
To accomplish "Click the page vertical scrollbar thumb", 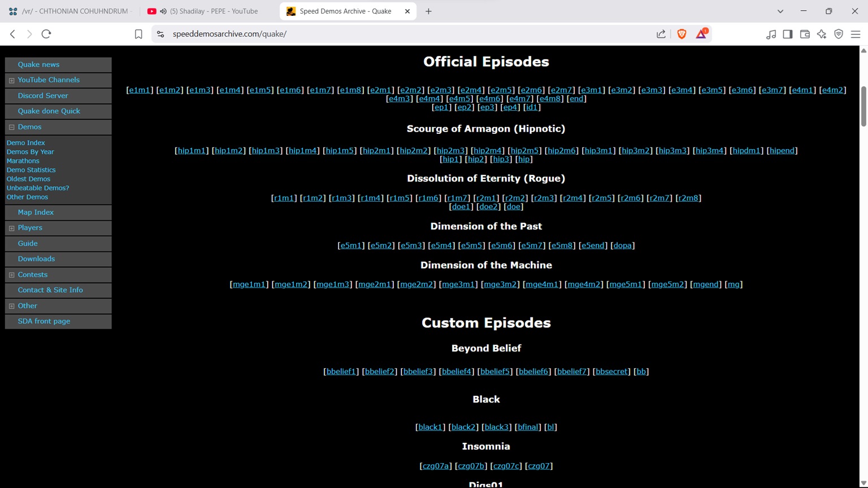I will pos(863,106).
